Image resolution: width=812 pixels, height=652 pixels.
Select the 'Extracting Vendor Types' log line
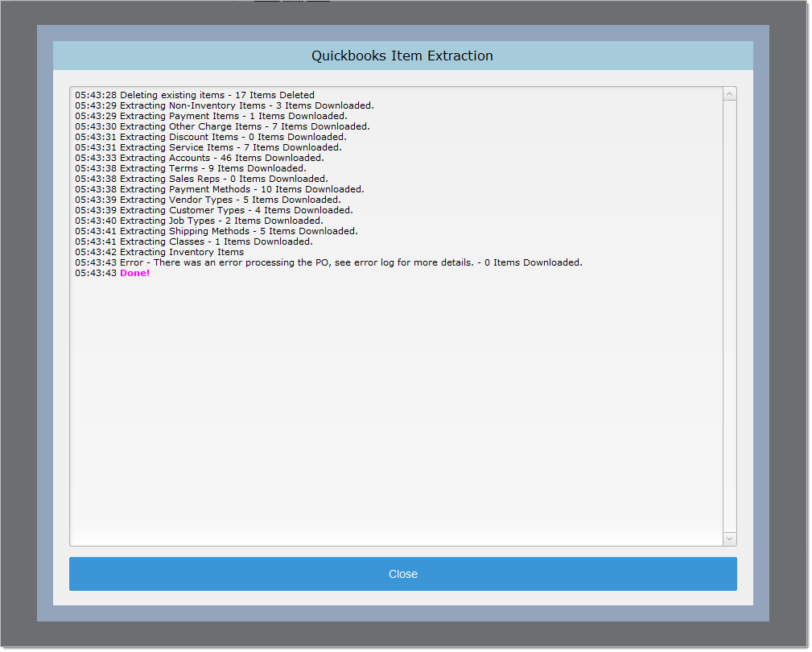click(208, 200)
